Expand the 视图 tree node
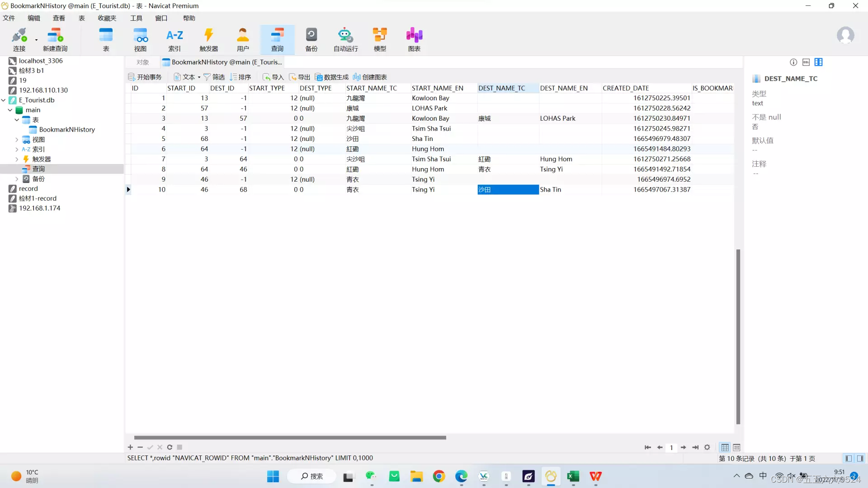868x488 pixels. coord(17,140)
